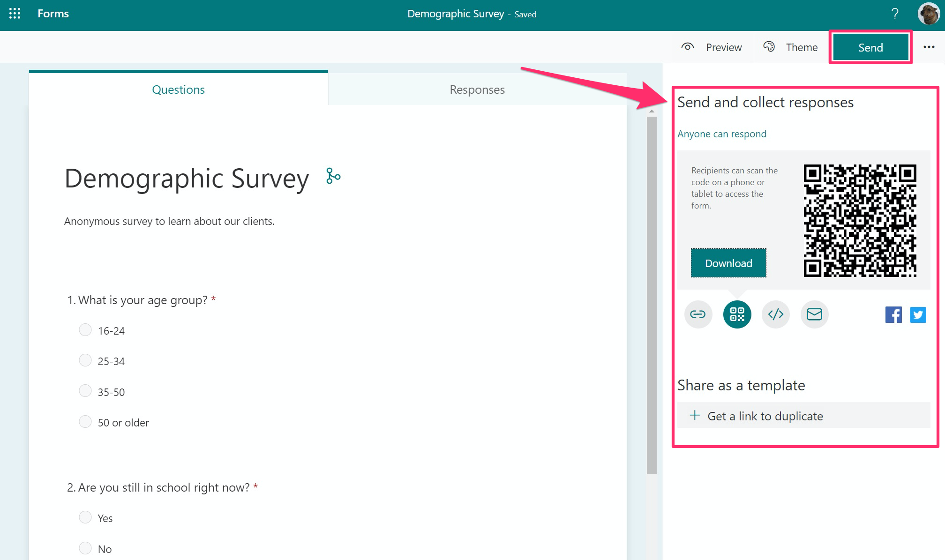Select the Questions tab
The width and height of the screenshot is (945, 560).
[x=177, y=88]
